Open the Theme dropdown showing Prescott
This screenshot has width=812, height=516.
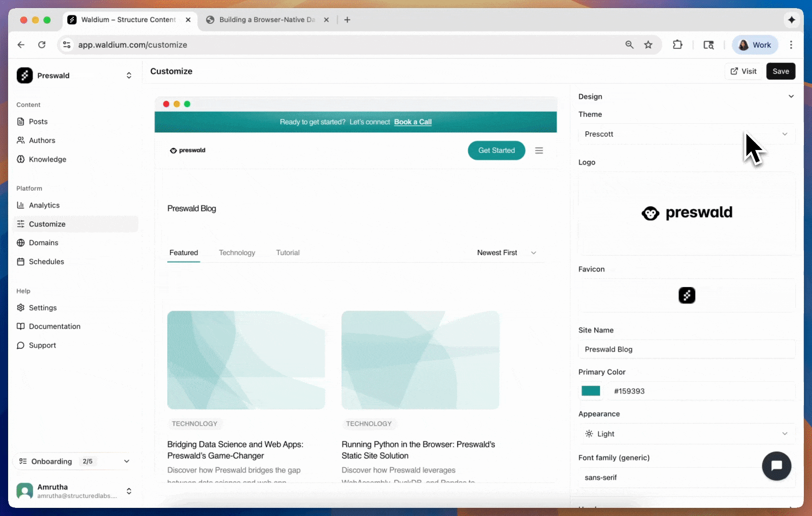point(686,134)
